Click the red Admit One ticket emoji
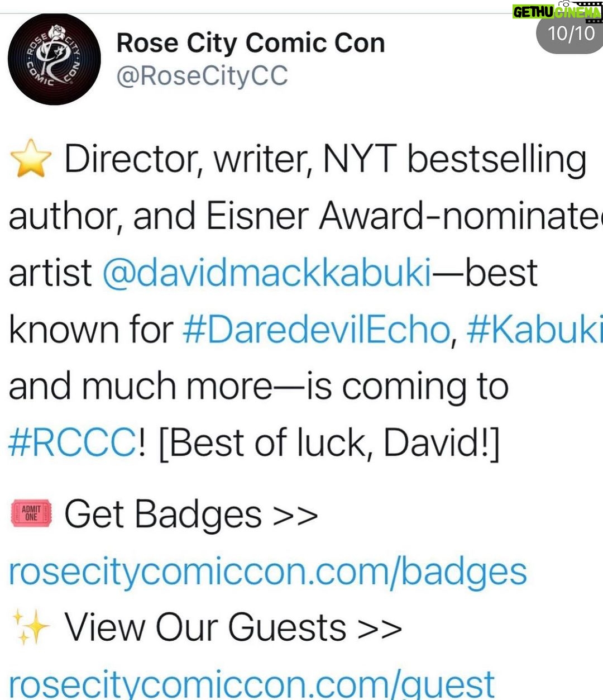This screenshot has width=603, height=700. coord(31,513)
